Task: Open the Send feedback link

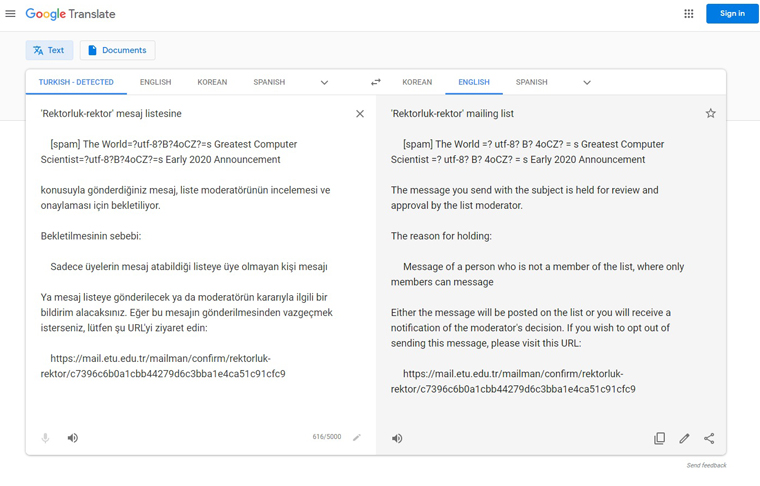Action: pyautogui.click(x=706, y=465)
